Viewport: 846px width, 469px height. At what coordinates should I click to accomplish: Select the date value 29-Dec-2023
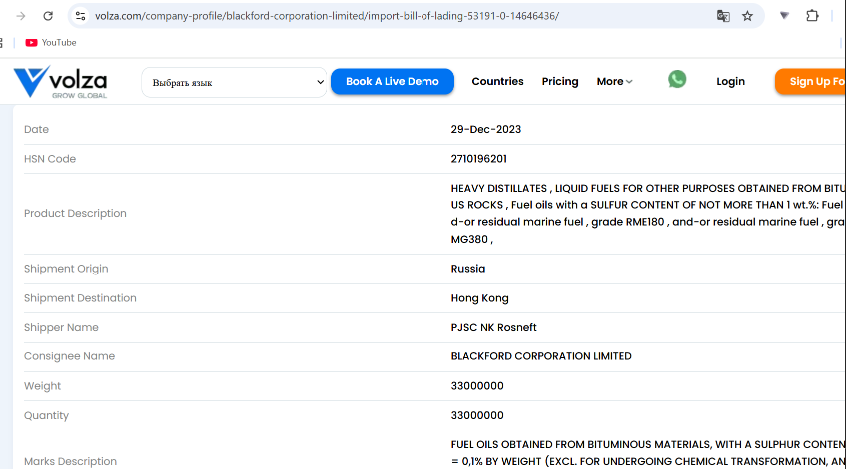coord(486,130)
